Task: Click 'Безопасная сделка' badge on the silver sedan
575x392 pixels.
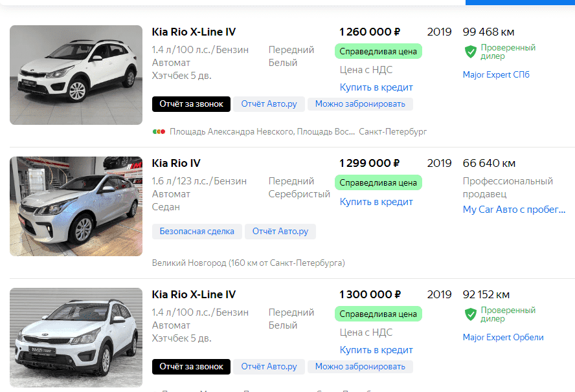Action: coord(197,232)
